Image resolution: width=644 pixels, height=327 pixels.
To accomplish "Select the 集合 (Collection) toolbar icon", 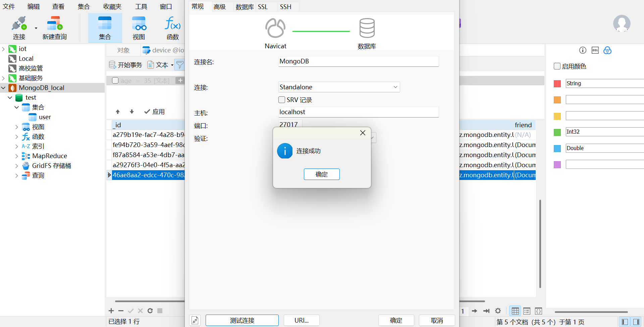I will click(x=105, y=28).
